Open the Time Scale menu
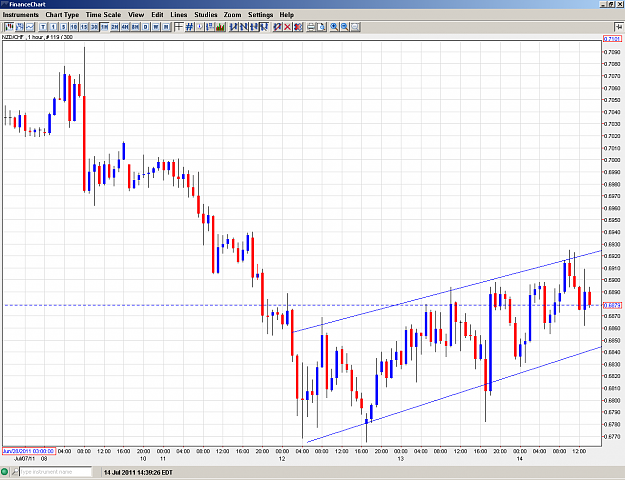Viewport: 625px width, 480px height. [103, 15]
